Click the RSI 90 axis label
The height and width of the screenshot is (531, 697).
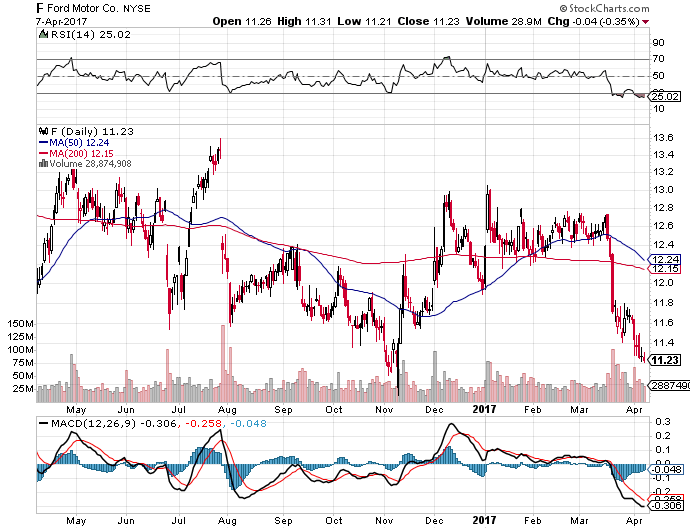658,43
